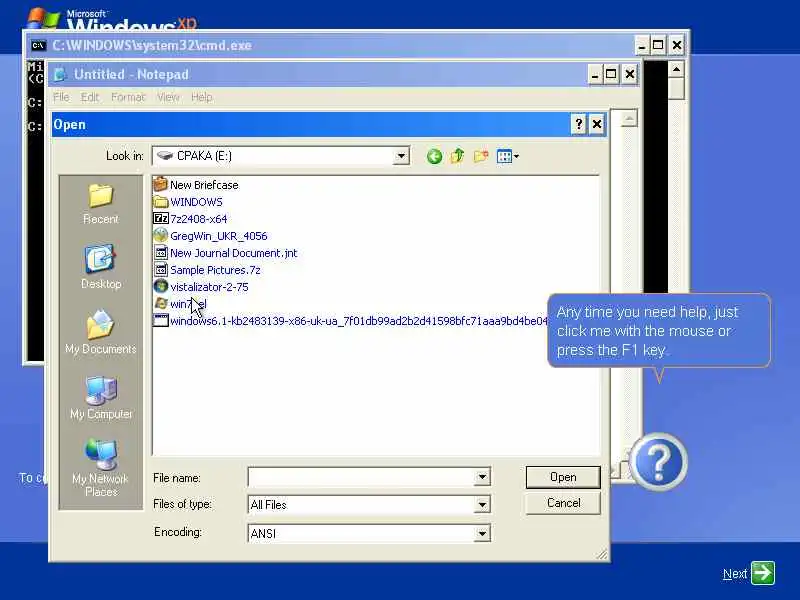The height and width of the screenshot is (600, 800).
Task: Click the dialog's question mark help button
Action: 579,124
